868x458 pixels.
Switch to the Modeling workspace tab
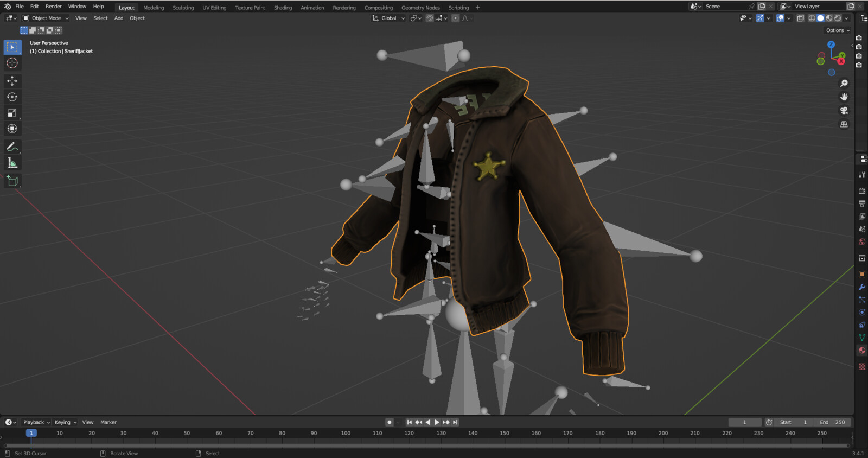coord(154,8)
